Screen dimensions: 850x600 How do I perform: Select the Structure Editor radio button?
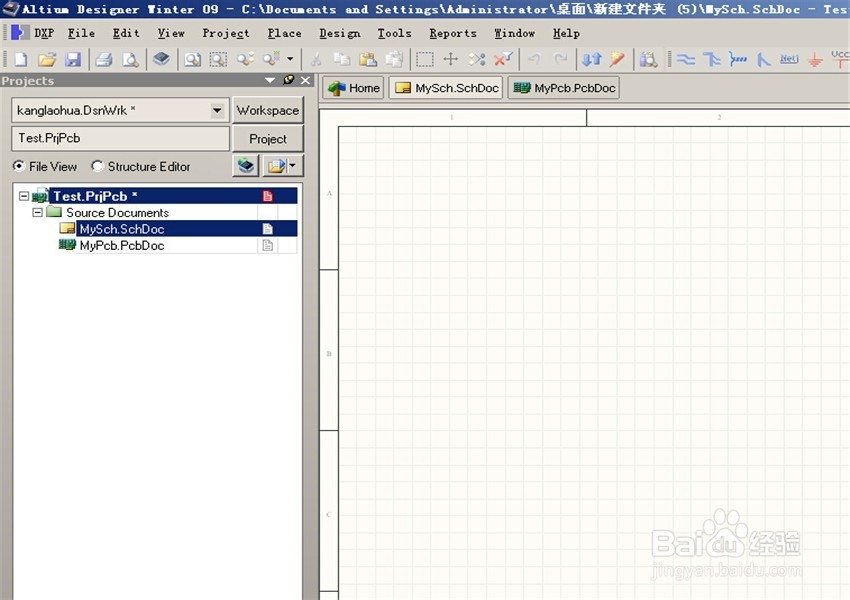(x=97, y=166)
